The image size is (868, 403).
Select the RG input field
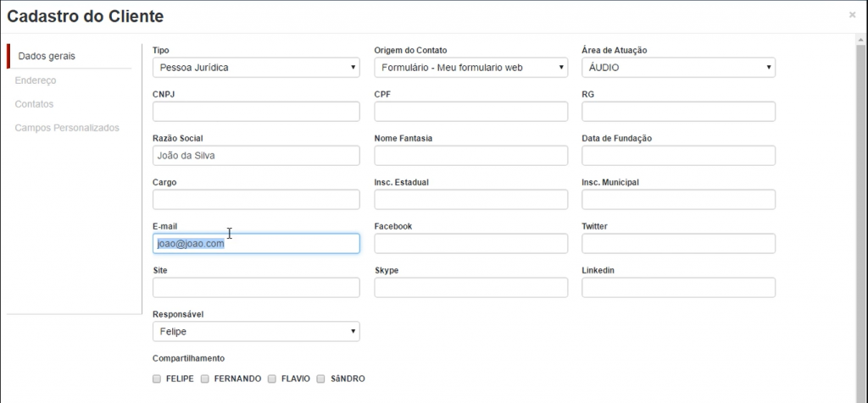(x=678, y=112)
